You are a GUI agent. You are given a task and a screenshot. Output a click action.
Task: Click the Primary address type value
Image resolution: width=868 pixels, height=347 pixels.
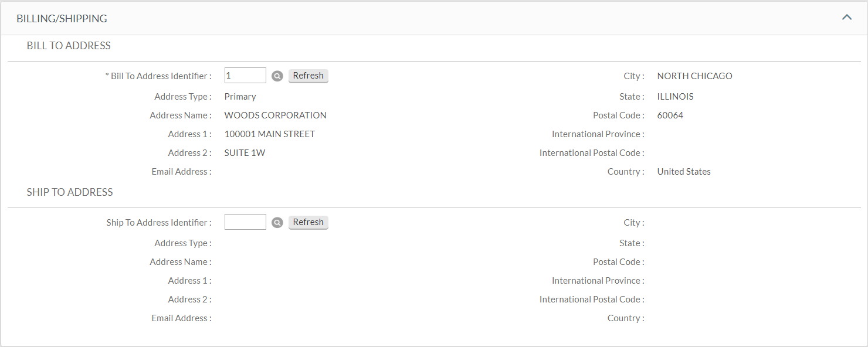coord(240,97)
